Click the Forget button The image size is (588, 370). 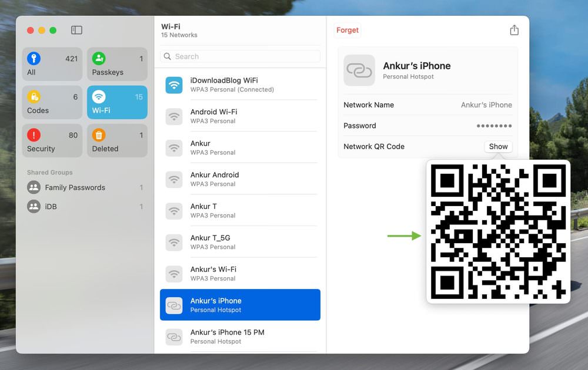348,30
